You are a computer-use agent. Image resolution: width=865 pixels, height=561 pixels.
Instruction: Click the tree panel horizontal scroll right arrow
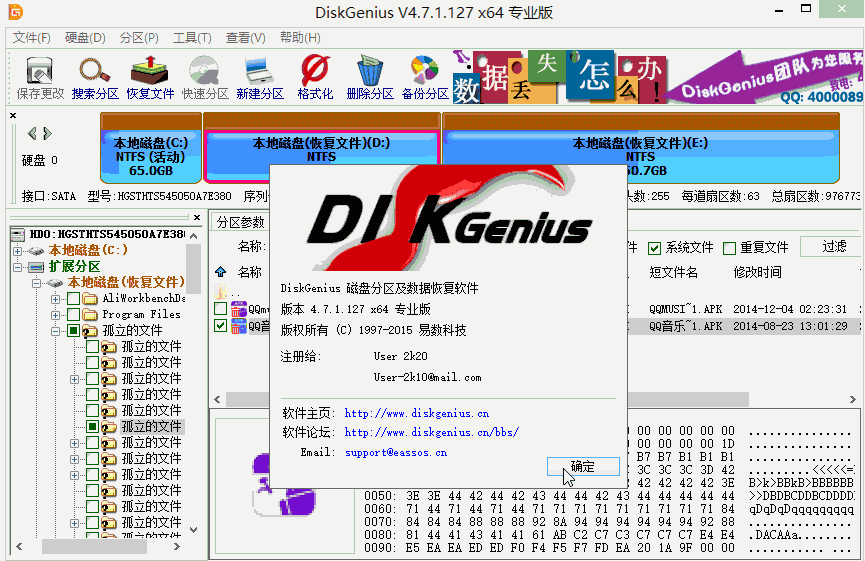pos(177,547)
